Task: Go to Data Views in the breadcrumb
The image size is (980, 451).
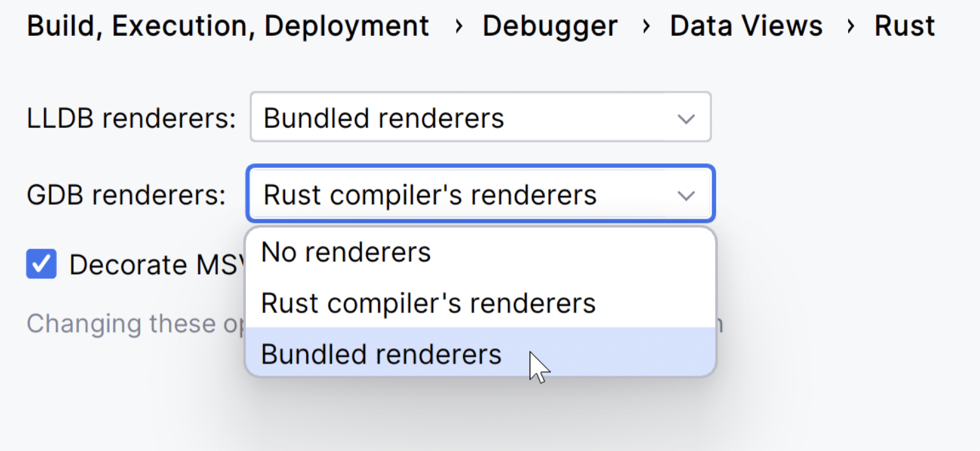Action: [x=745, y=25]
